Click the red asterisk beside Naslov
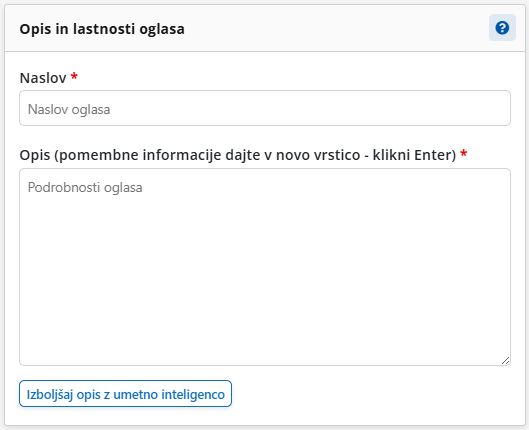This screenshot has height=430, width=529. pyautogui.click(x=74, y=76)
